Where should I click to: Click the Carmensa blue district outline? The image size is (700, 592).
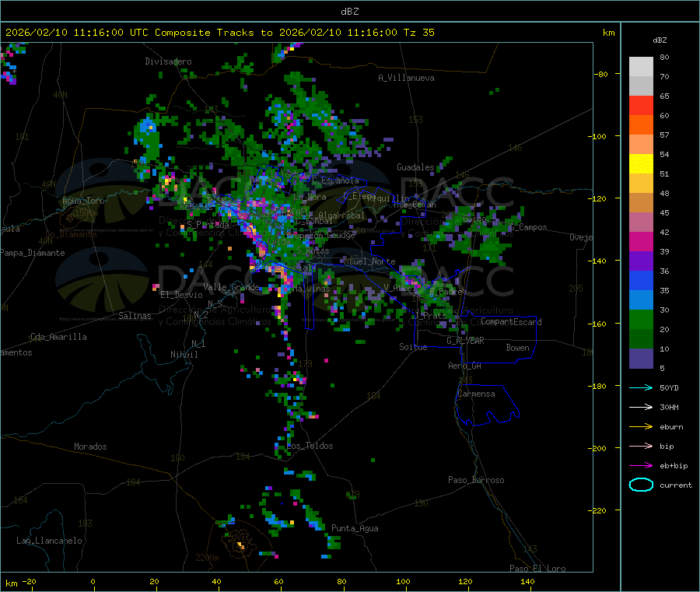(487, 404)
